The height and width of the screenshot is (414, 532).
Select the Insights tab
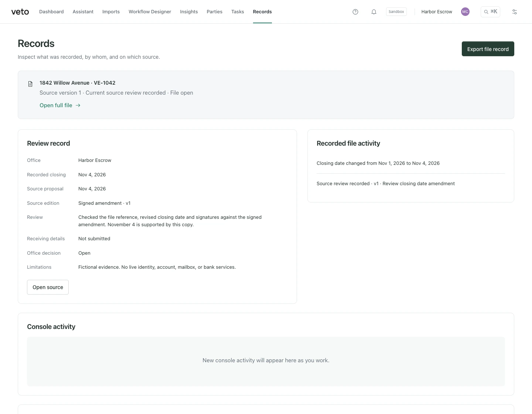(189, 12)
